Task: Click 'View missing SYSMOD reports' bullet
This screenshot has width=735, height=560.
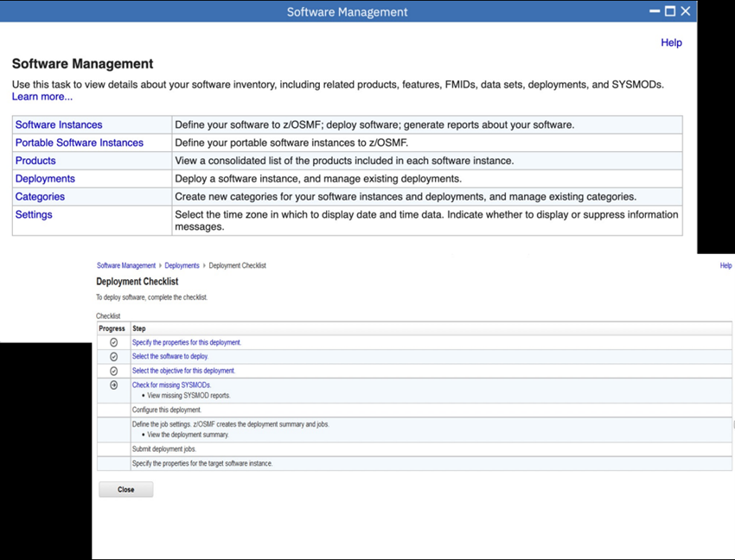Action: [189, 396]
